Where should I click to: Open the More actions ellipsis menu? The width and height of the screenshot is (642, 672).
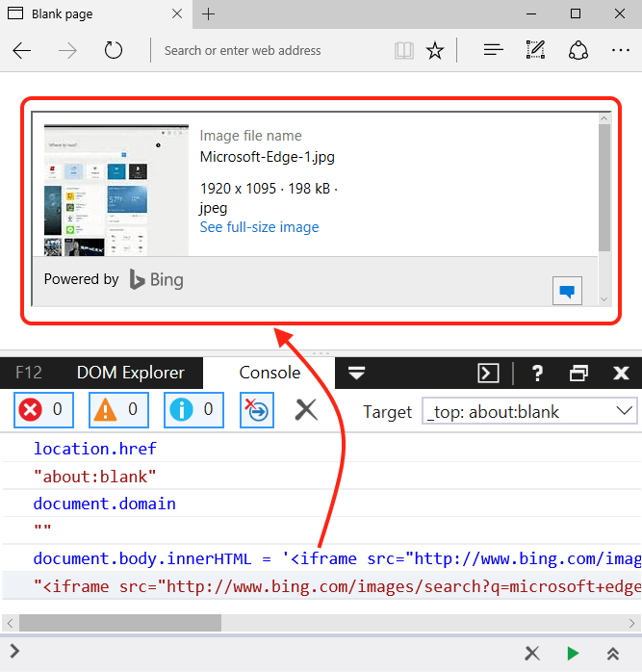coord(620,50)
